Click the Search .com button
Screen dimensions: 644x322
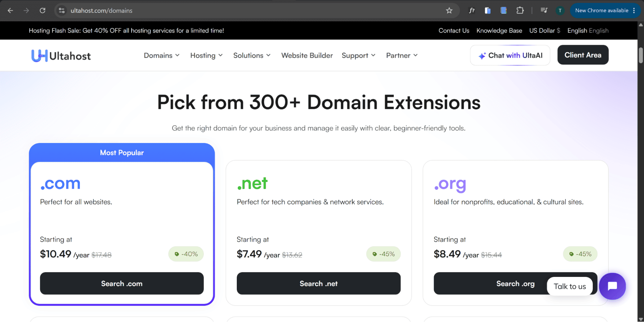tap(122, 283)
